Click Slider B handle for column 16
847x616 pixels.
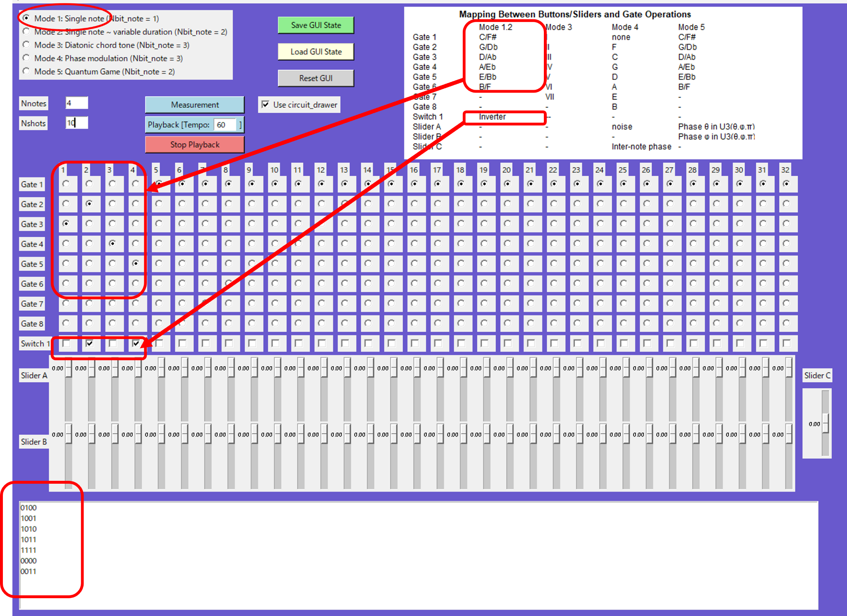(x=417, y=434)
